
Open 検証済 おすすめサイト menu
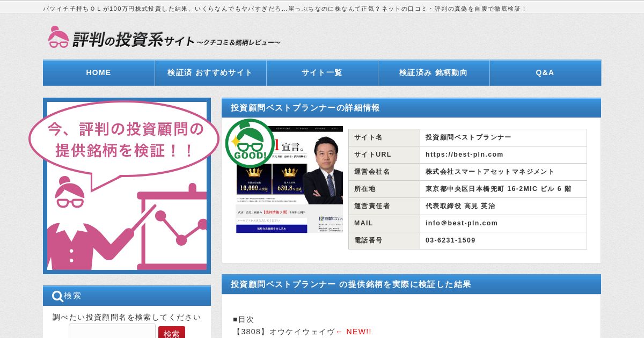(210, 73)
